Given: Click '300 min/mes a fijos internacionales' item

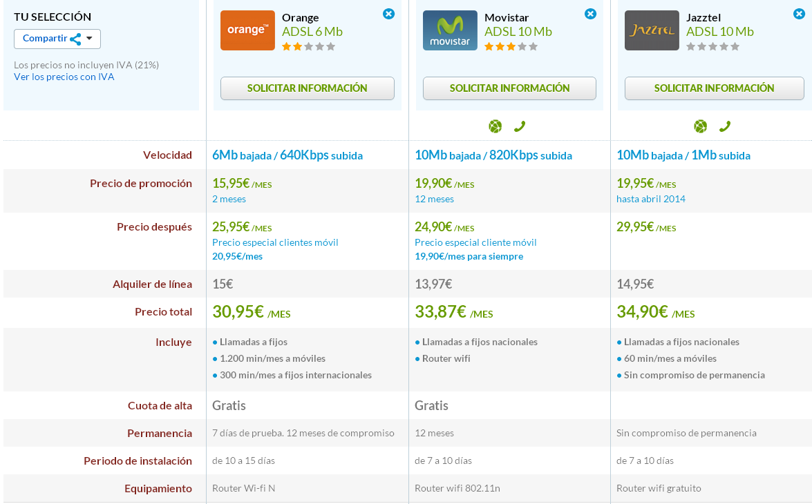Looking at the screenshot, I should tap(296, 375).
